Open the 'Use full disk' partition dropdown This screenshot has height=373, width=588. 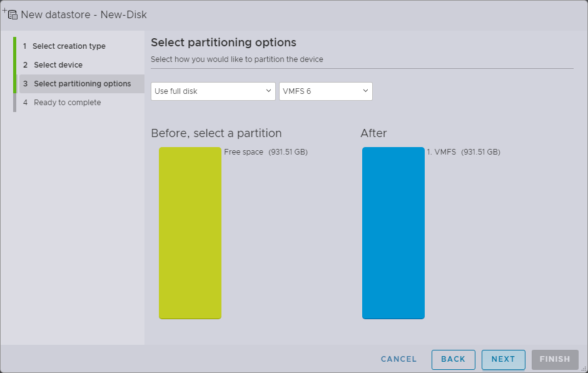click(x=213, y=91)
